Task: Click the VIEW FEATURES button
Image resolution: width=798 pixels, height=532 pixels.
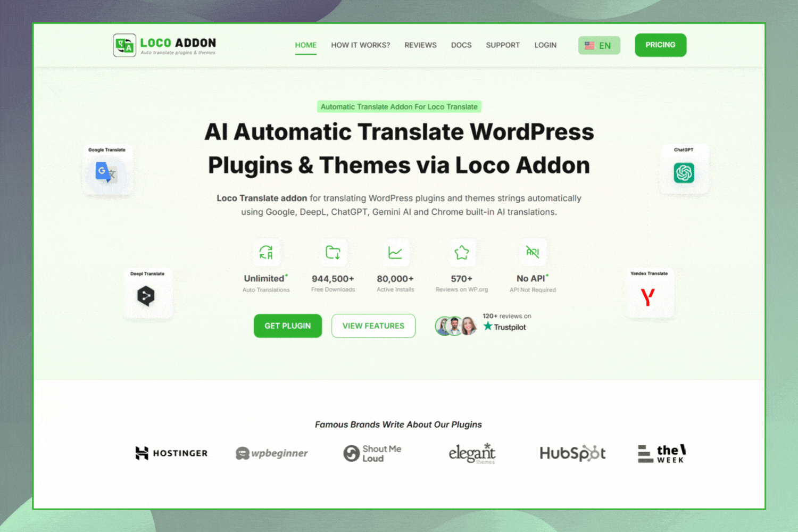Action: coord(373,326)
